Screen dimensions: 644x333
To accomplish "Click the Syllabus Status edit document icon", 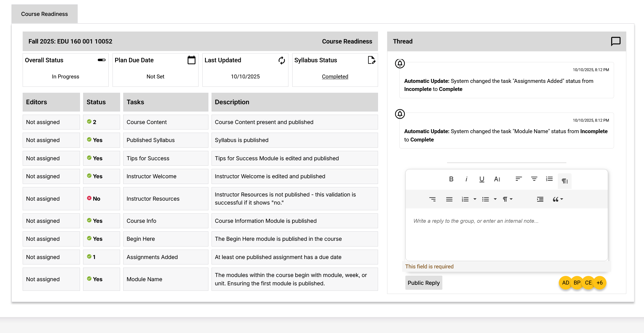I will click(x=371, y=60).
